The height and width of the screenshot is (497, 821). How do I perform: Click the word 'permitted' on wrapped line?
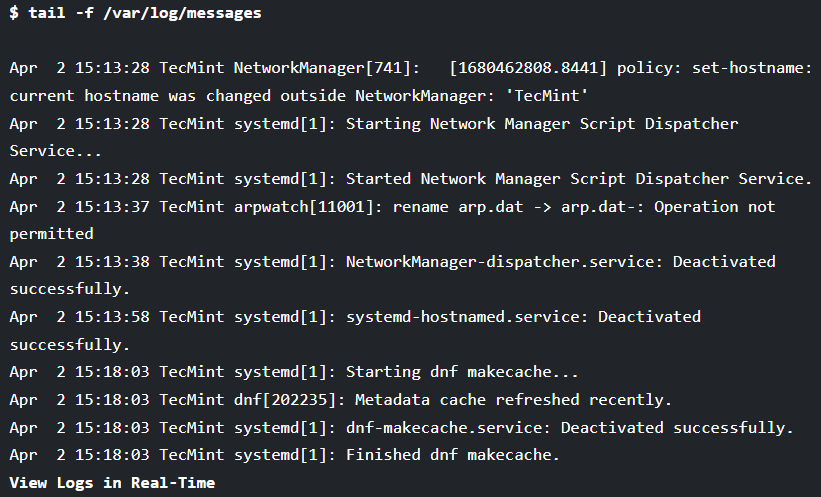tap(51, 234)
